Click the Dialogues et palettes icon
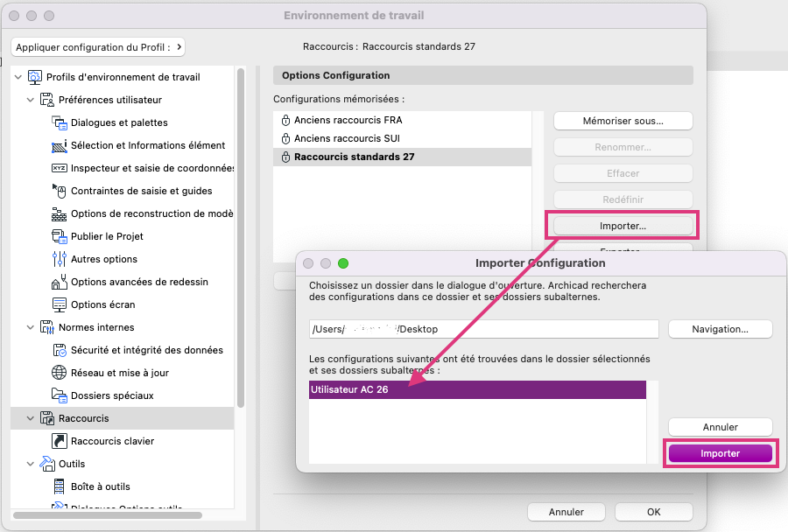Screen dimensions: 788x532 tap(60, 122)
